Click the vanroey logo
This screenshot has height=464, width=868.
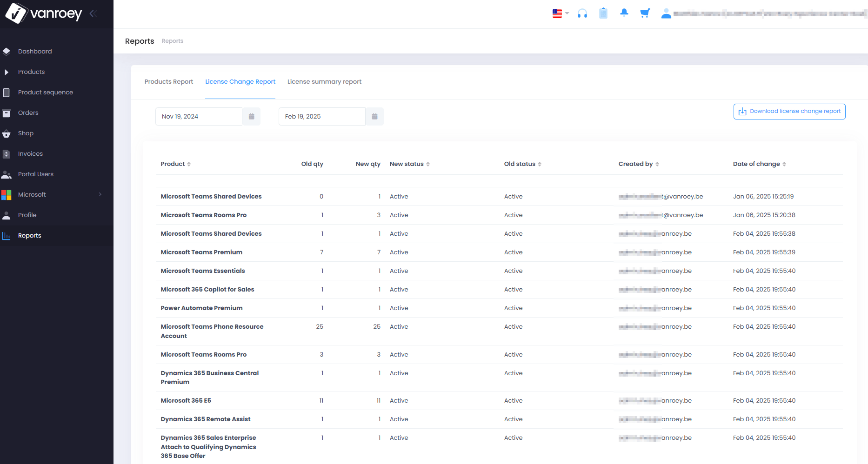point(43,13)
